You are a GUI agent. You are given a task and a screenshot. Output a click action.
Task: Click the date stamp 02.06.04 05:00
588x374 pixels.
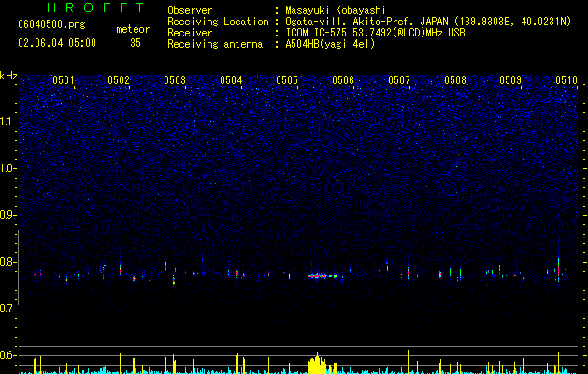click(x=57, y=43)
